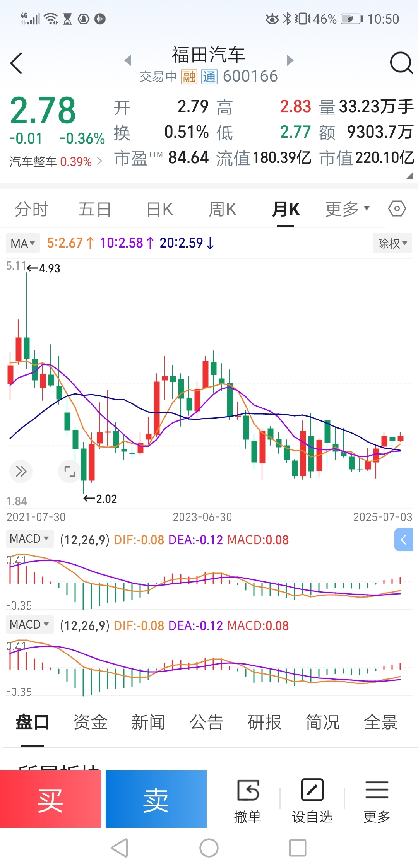Tap the second MACD histogram chart
Image resolution: width=418 pixels, height=868 pixels.
pyautogui.click(x=209, y=668)
